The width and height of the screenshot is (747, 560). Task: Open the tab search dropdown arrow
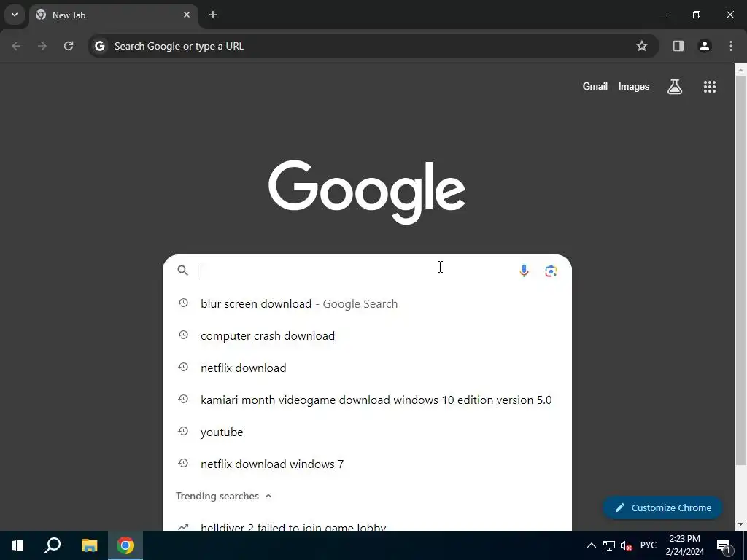point(15,15)
